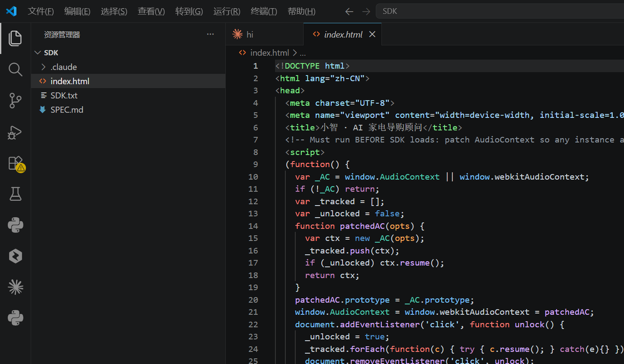Click the meta charset="UTF-8" line
The image size is (624, 364).
click(x=340, y=103)
